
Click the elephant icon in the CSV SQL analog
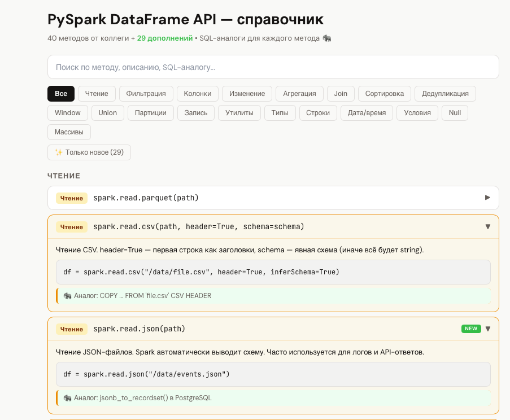[69, 295]
